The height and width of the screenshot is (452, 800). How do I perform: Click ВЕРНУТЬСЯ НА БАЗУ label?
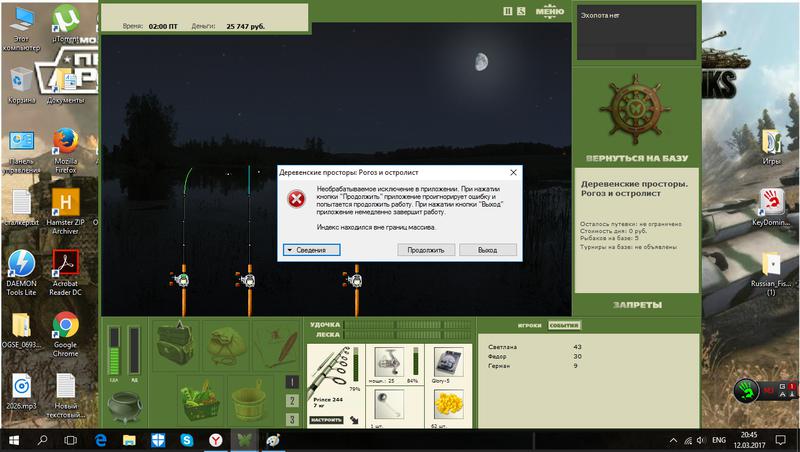pos(637,158)
